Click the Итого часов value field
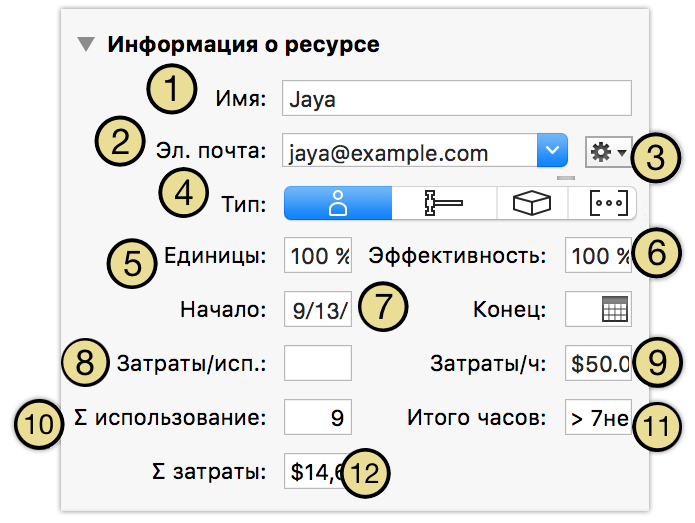 [x=598, y=417]
